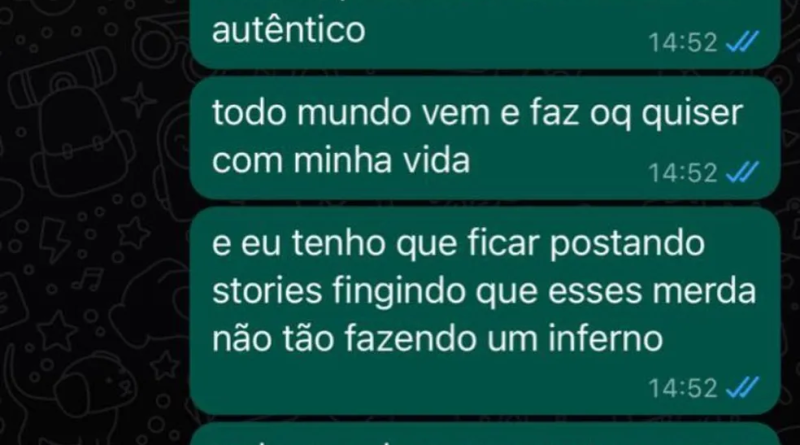This screenshot has width=800, height=445.
Task: Click the 14:52 timestamp under "um inferno"
Action: (683, 388)
